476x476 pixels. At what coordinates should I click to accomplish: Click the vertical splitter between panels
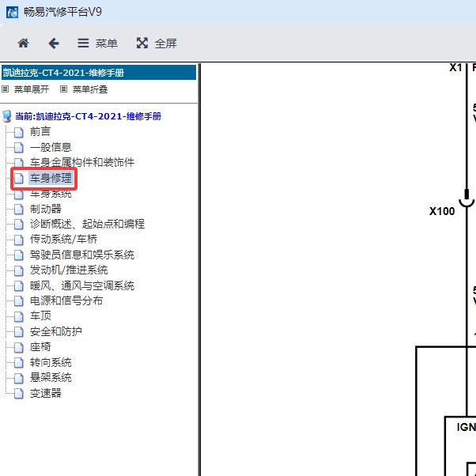pyautogui.click(x=199, y=270)
